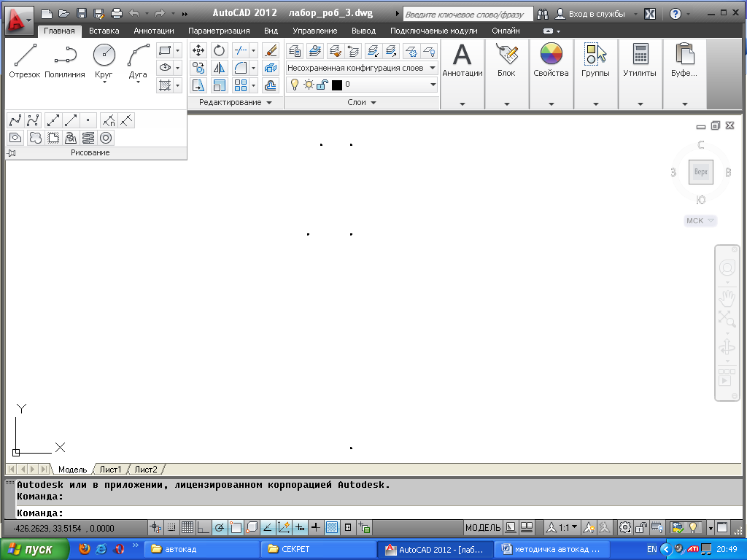Click the Верх face on ViewCube
This screenshot has height=560, width=747.
pyautogui.click(x=701, y=172)
